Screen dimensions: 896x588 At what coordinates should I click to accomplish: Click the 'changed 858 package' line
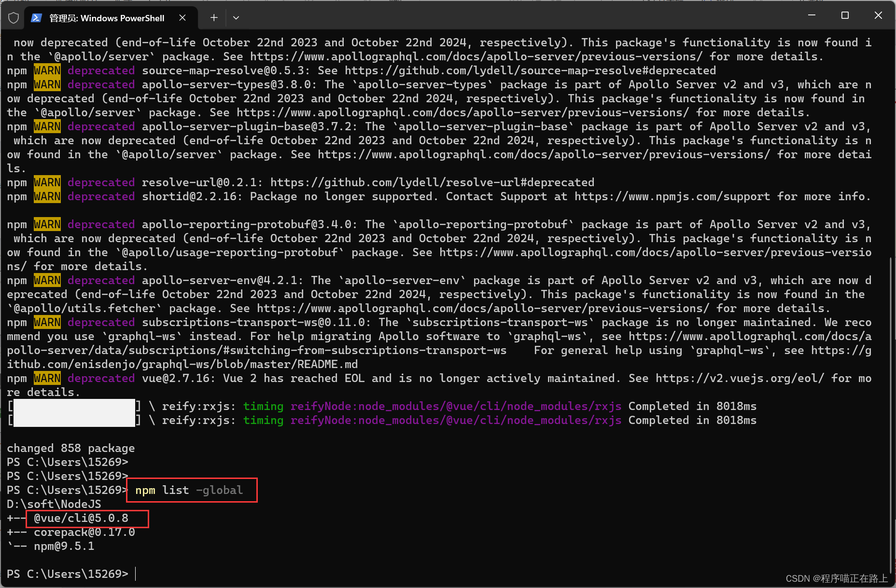tap(71, 448)
